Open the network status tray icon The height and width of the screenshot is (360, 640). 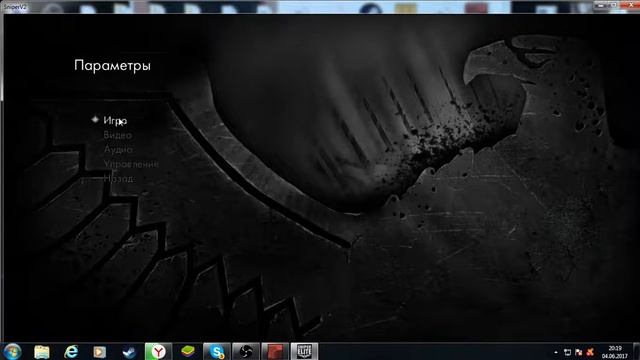pos(567,352)
